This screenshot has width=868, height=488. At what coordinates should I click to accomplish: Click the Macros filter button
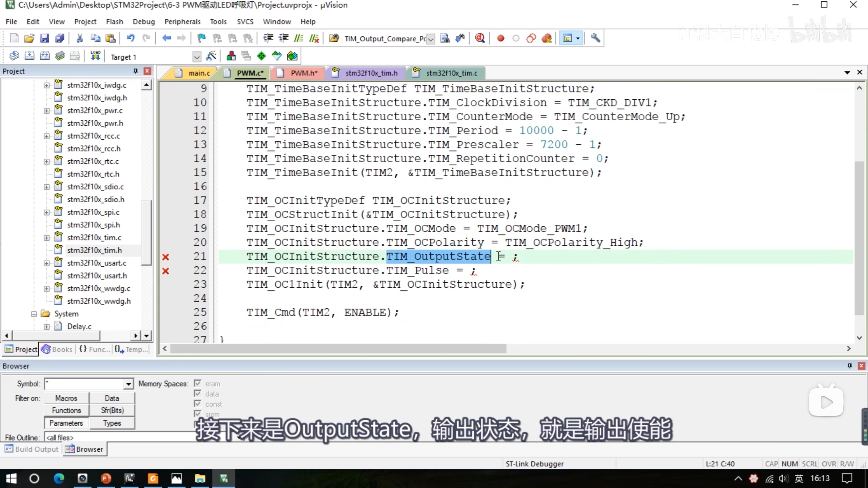coord(66,398)
